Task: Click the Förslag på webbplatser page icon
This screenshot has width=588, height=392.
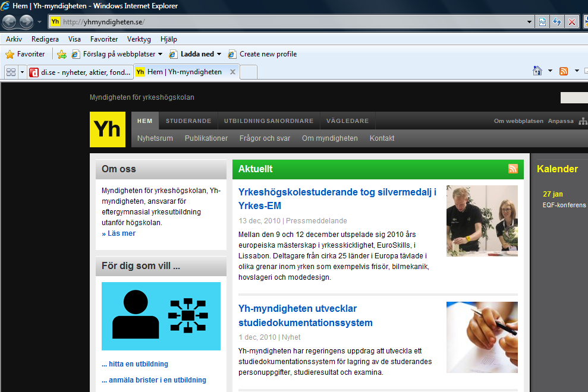Action: 76,54
